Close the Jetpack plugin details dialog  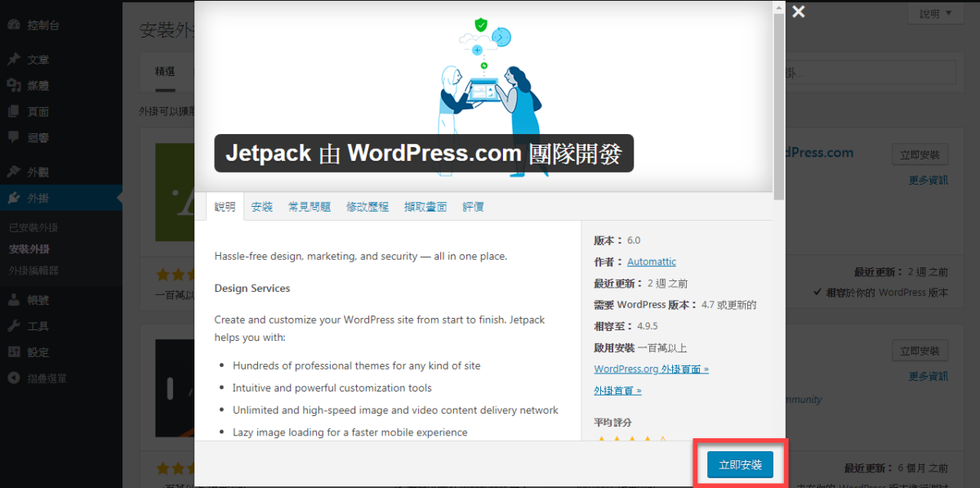point(799,11)
